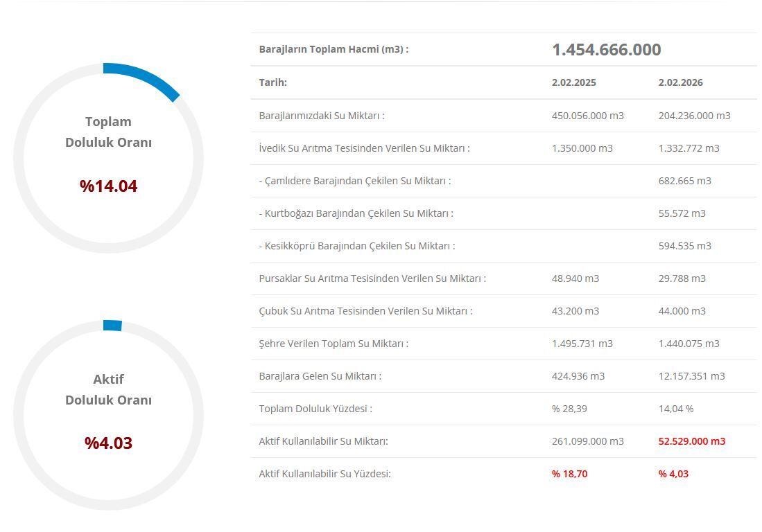Screen dimensions: 762x532
Task: Click the Barajlara Gelen value 12.157.351 m3
Action: [x=691, y=375]
